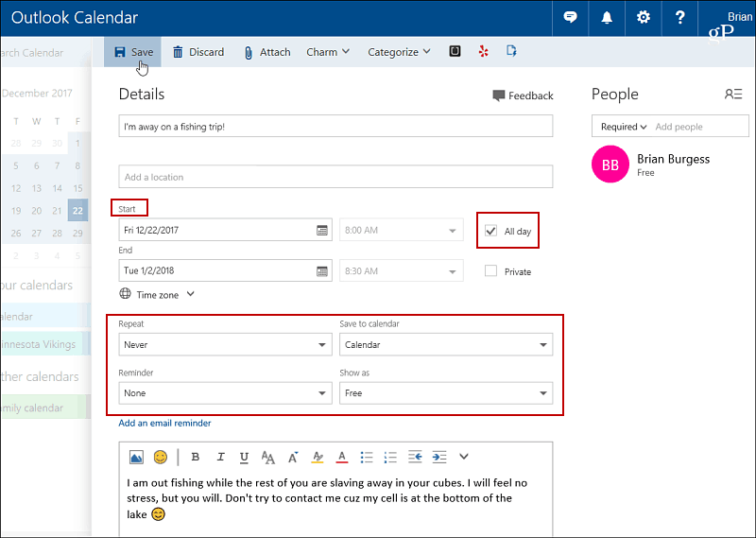The width and height of the screenshot is (756, 538).
Task: Click the Yelp add-in icon
Action: (x=483, y=51)
